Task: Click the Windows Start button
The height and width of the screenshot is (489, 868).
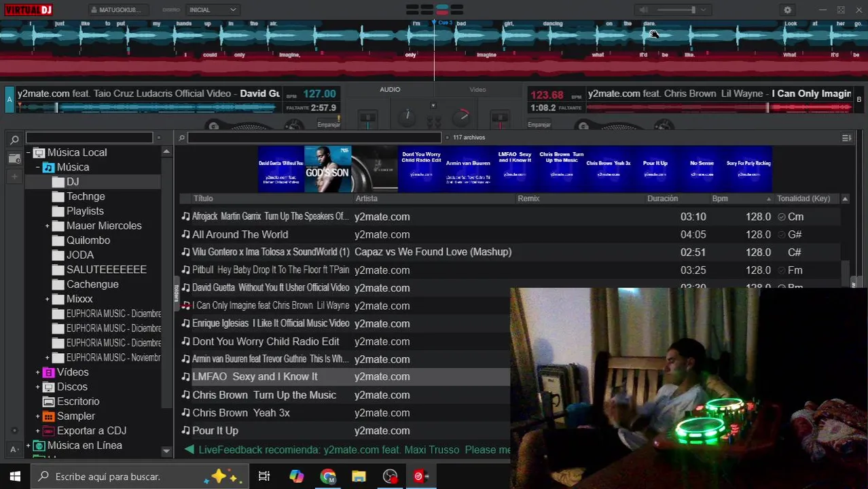Action: pyautogui.click(x=15, y=476)
